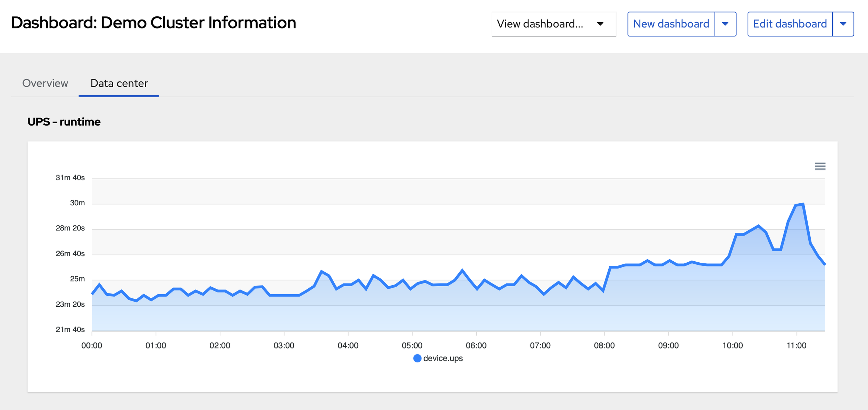Click the 07:00 time axis label

(x=540, y=346)
